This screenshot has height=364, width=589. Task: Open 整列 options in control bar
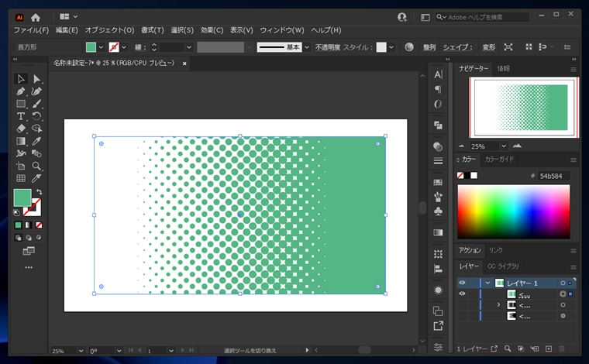(x=429, y=47)
